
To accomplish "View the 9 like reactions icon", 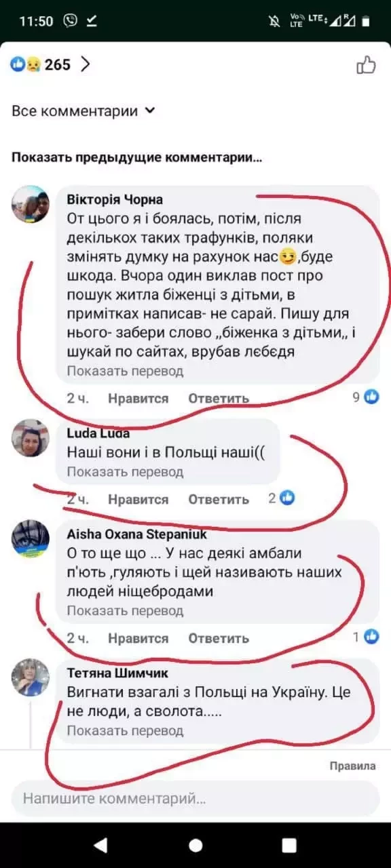I will [371, 397].
